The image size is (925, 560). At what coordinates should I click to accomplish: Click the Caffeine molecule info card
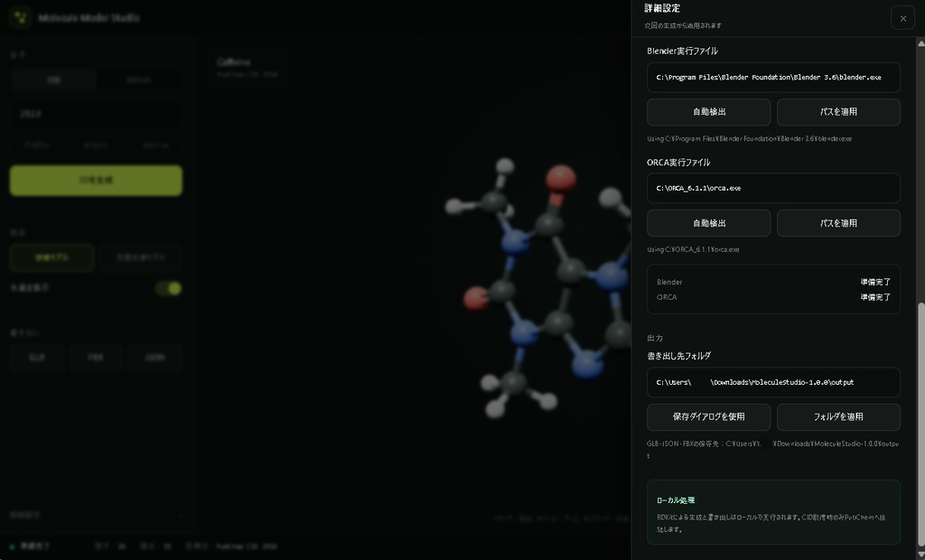(x=248, y=68)
